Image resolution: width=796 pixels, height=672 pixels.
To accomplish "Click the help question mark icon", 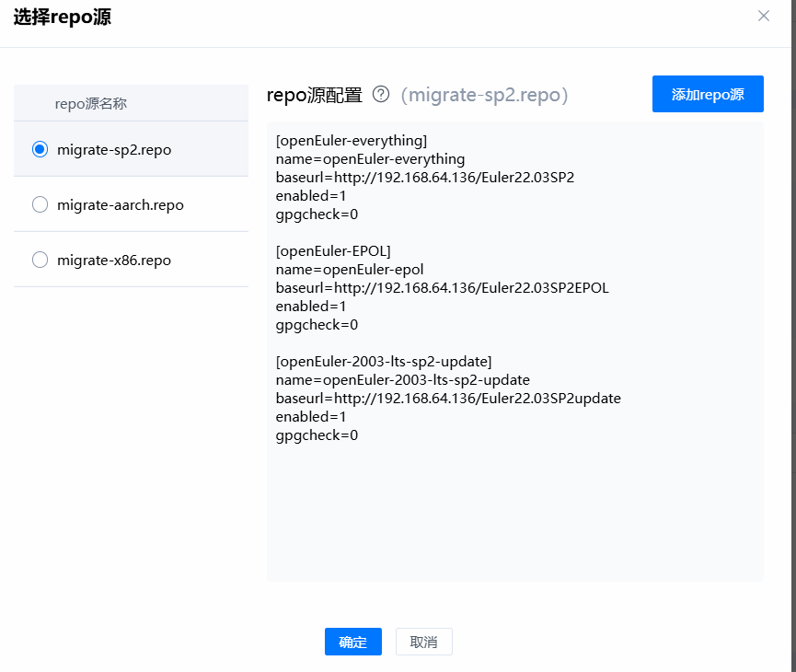I will pyautogui.click(x=381, y=94).
